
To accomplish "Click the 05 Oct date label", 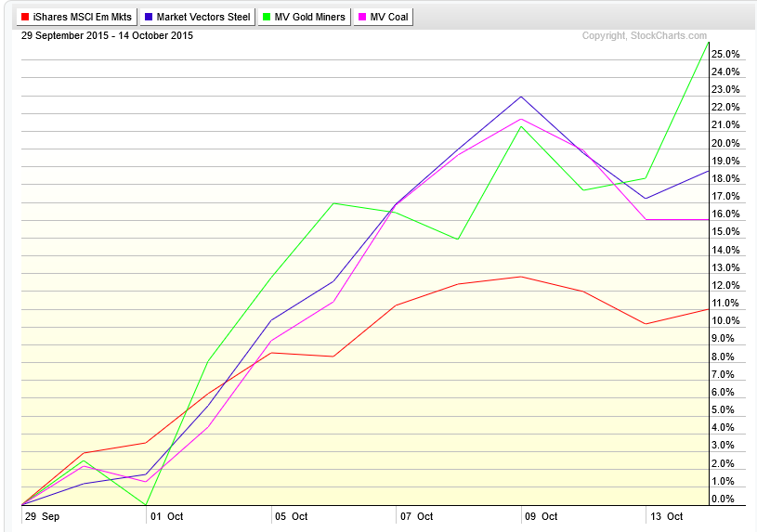I will click(291, 516).
